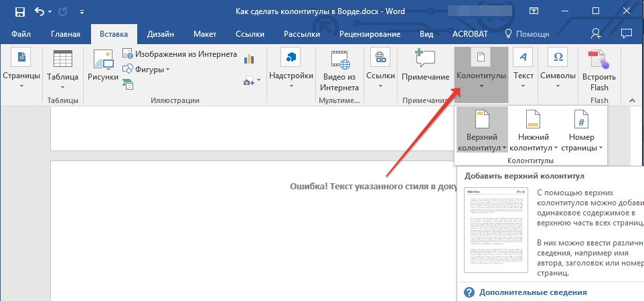Switch to the Главная tab
Screen dimensions: 644x301
(x=66, y=34)
